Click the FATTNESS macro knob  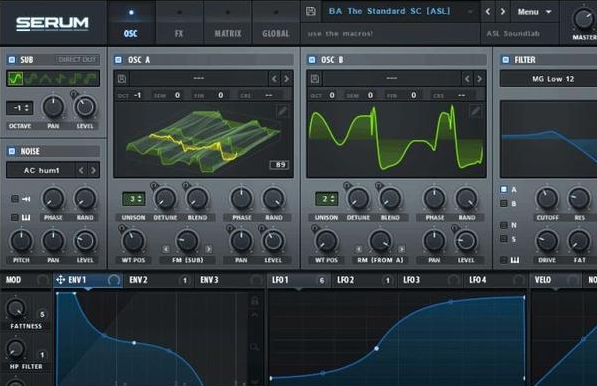(16, 308)
